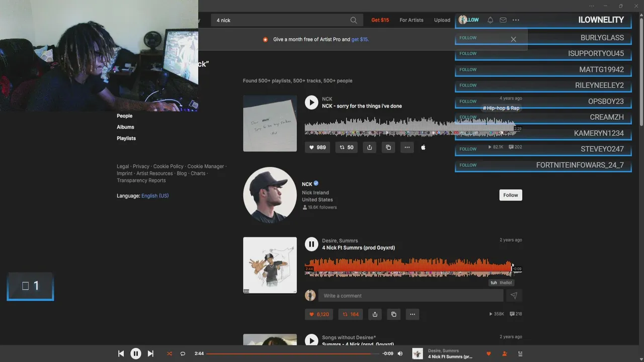This screenshot has width=644, height=362.
Task: Change language English (US)
Action: pyautogui.click(x=155, y=196)
